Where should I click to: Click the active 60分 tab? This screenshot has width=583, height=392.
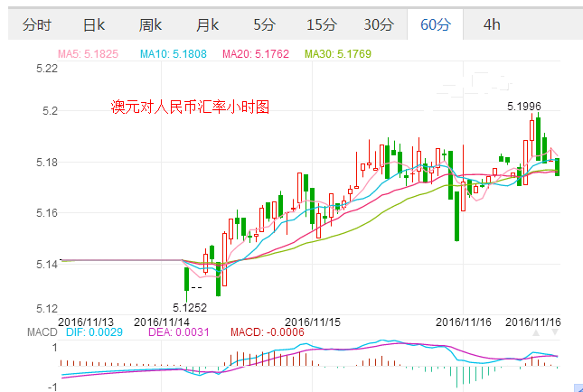tap(435, 24)
